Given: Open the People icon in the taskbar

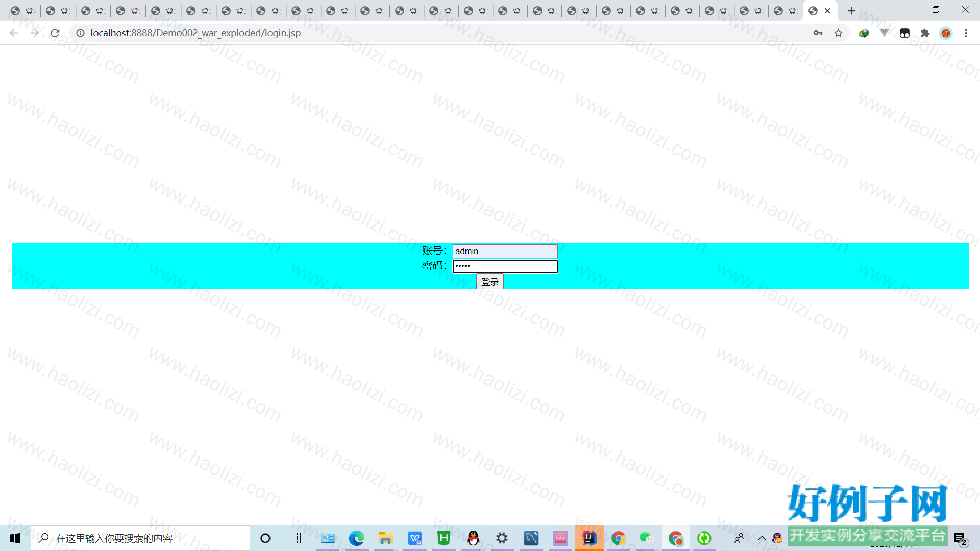Looking at the screenshot, I should tap(739, 538).
